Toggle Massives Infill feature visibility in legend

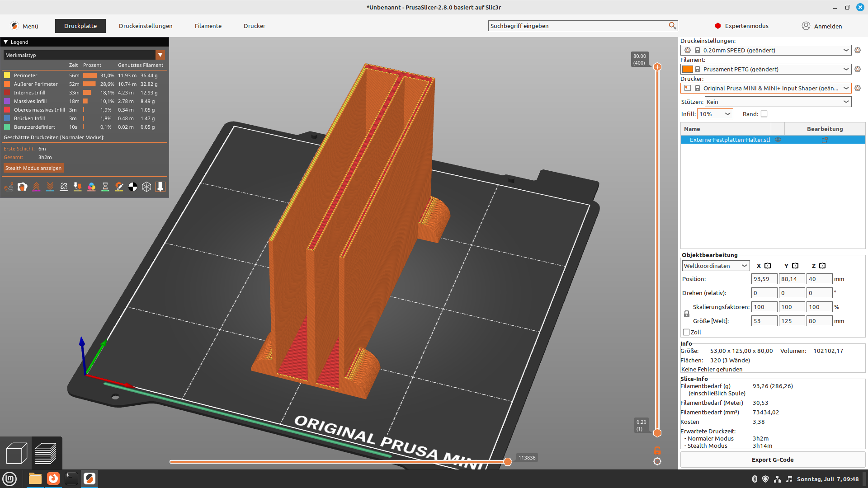(30, 101)
